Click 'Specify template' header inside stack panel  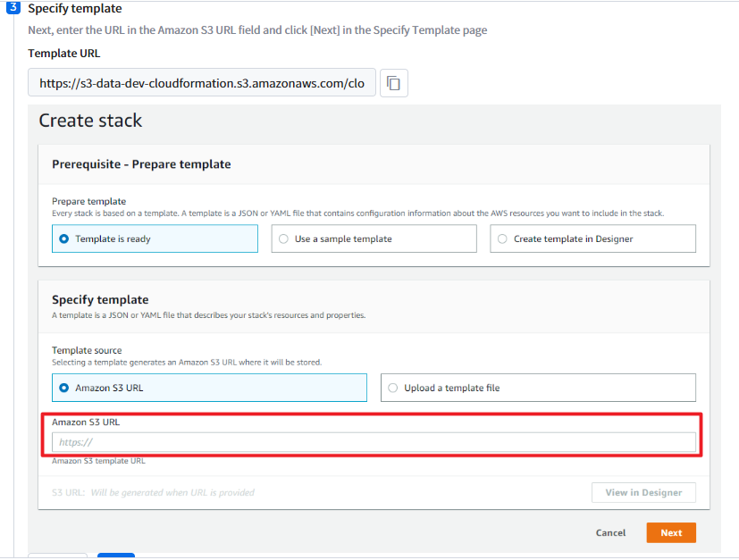pos(100,300)
